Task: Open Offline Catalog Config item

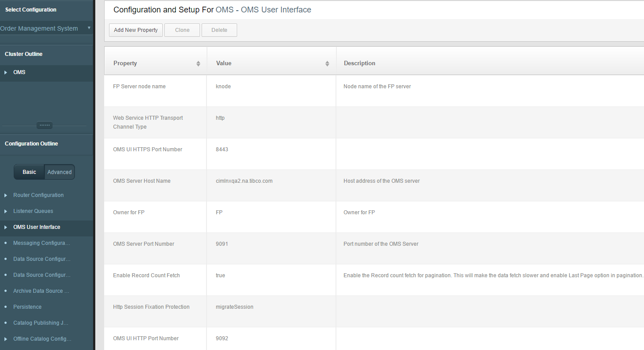Action: pyautogui.click(x=42, y=339)
